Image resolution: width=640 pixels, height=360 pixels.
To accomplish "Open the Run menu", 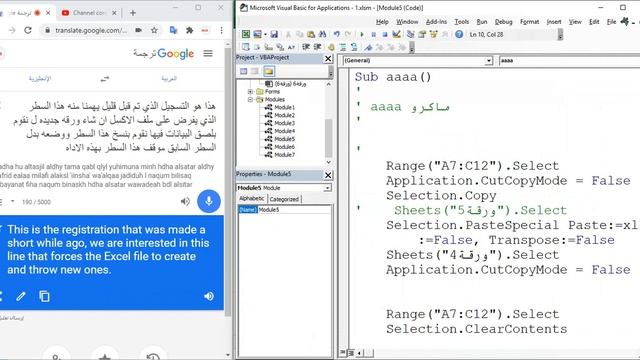I will tap(482, 22).
